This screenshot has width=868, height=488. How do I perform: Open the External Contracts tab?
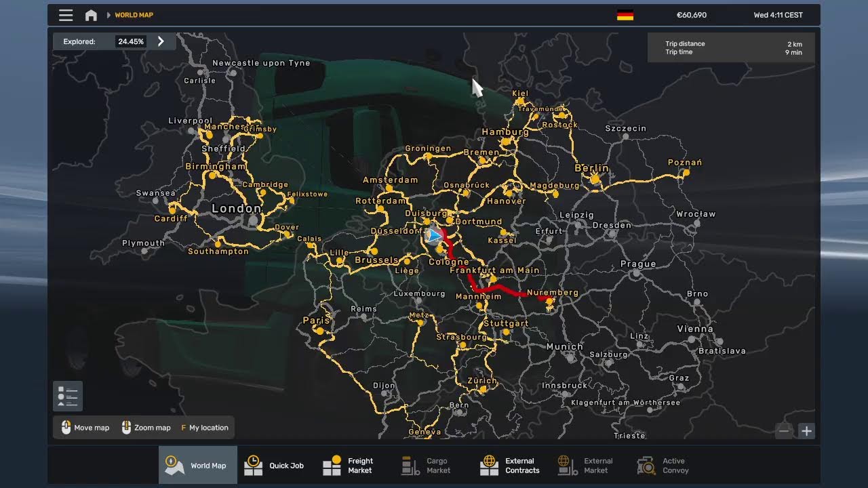click(510, 465)
